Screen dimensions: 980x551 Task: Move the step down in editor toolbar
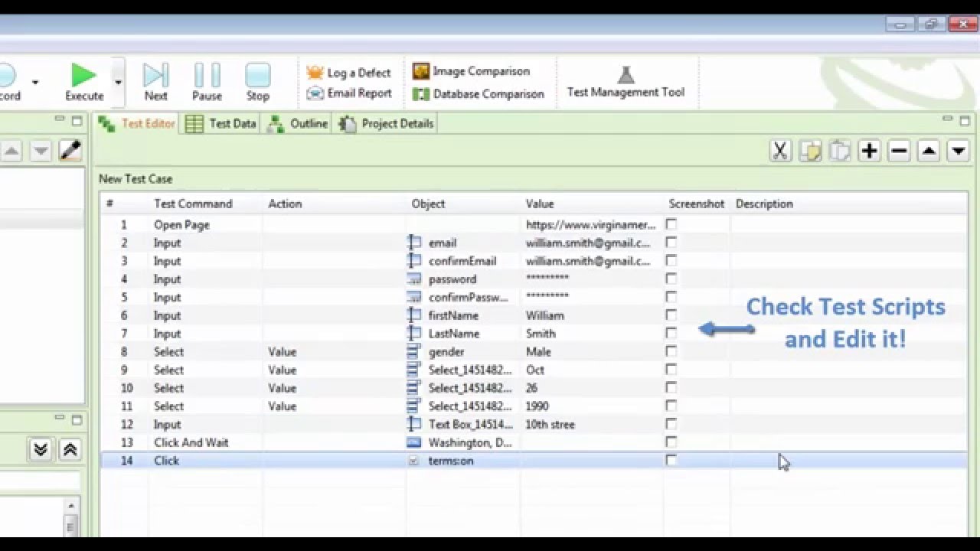tap(959, 151)
